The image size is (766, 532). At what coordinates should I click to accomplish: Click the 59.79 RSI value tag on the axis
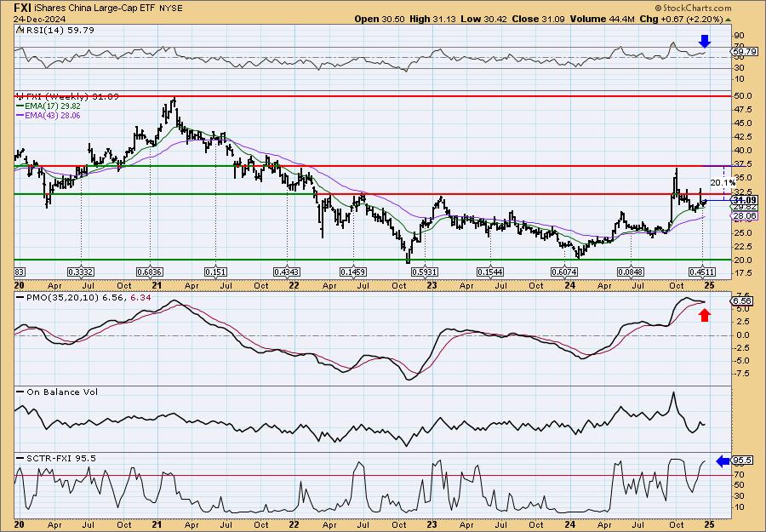(745, 51)
